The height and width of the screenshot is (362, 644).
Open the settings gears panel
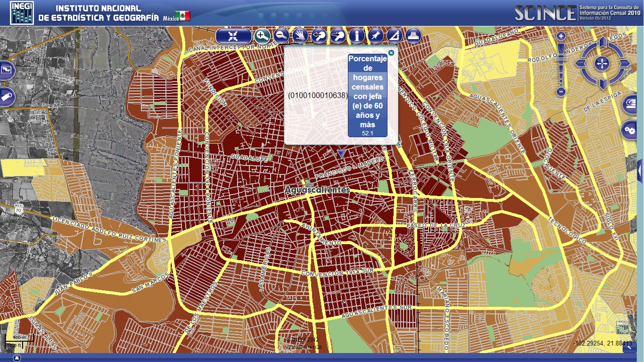coord(629,130)
